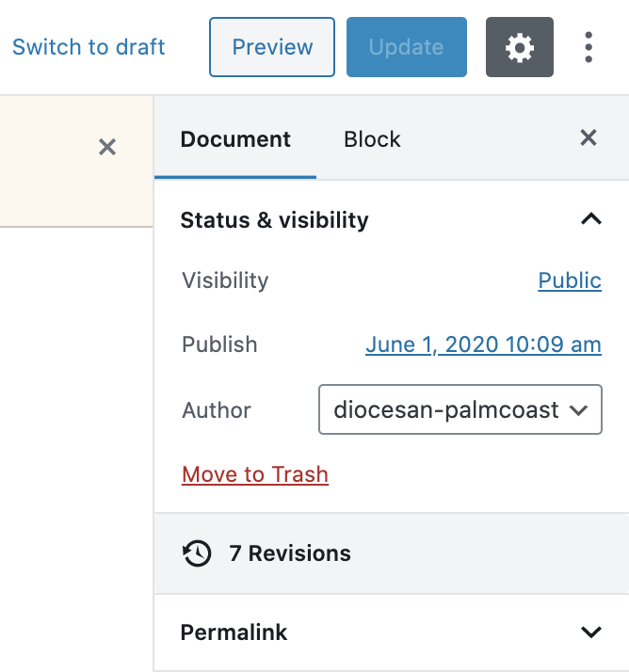Screen dimensions: 629x672
Task: Edit the June 1, 2020 publish date
Action: 483,344
